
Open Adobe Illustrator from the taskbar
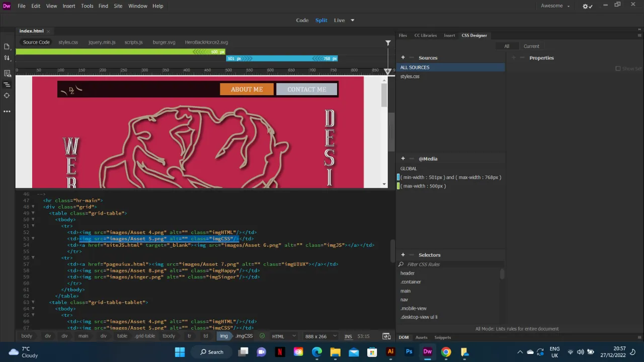click(x=390, y=352)
